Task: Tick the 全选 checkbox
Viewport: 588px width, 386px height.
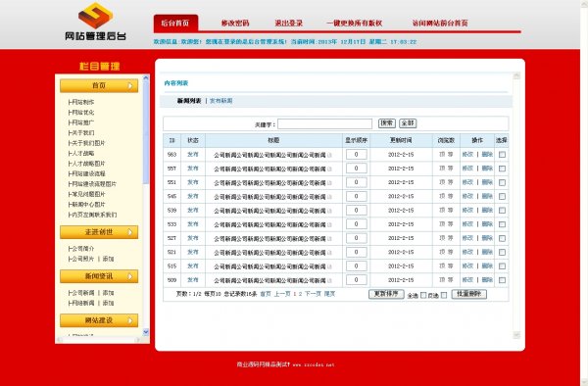Action: point(423,295)
